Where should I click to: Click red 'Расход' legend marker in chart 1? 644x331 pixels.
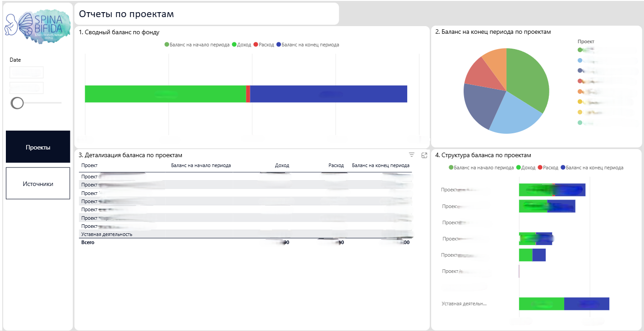coord(256,45)
